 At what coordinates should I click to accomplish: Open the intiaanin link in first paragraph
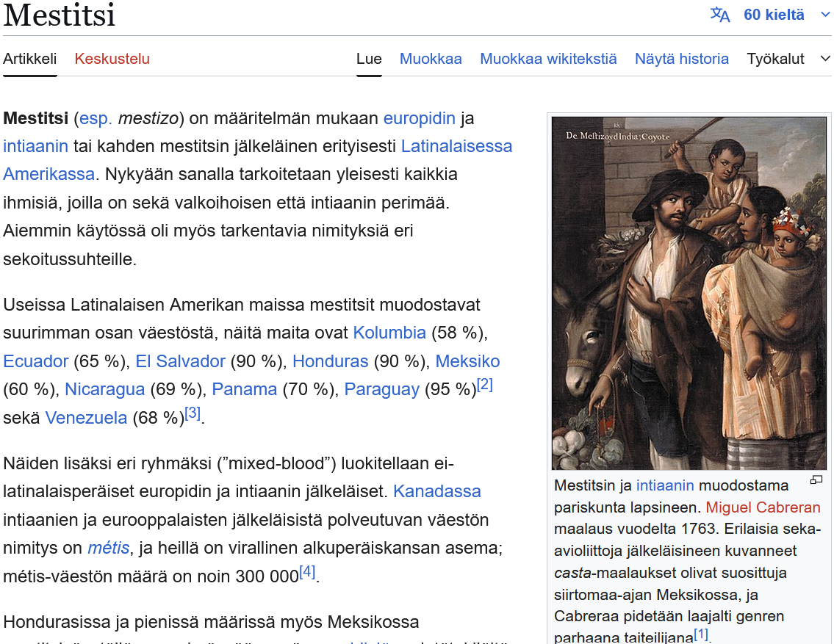coord(35,146)
